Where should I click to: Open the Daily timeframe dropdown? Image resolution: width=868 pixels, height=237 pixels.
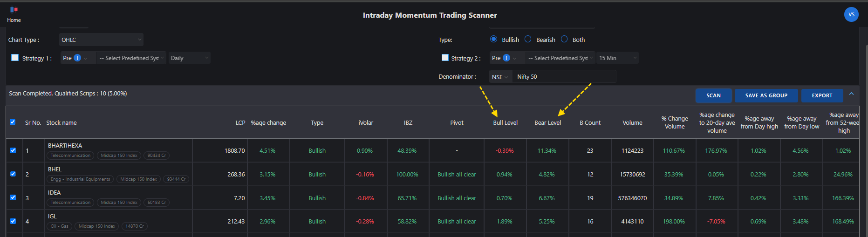(x=189, y=58)
